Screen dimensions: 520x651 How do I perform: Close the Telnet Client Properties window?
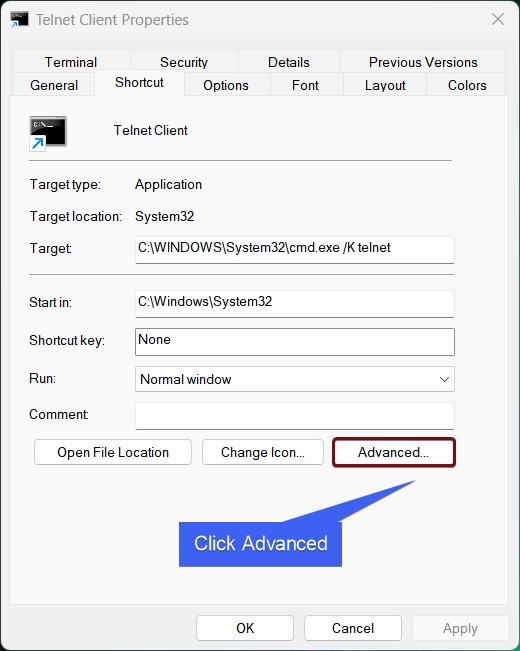(x=498, y=19)
